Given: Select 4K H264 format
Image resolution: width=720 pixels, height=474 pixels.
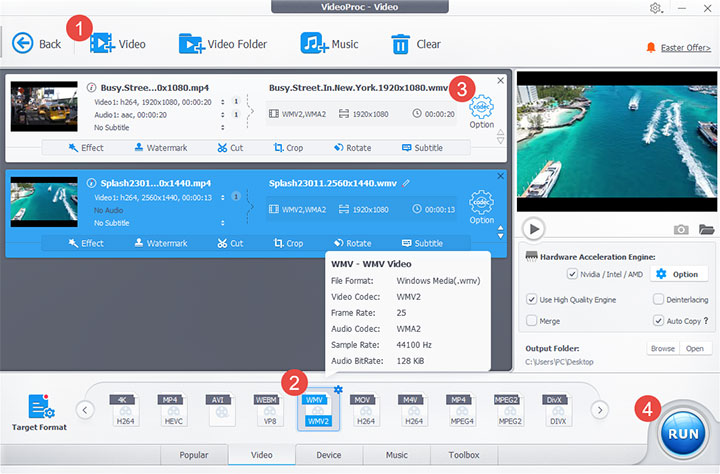Looking at the screenshot, I should pos(125,410).
